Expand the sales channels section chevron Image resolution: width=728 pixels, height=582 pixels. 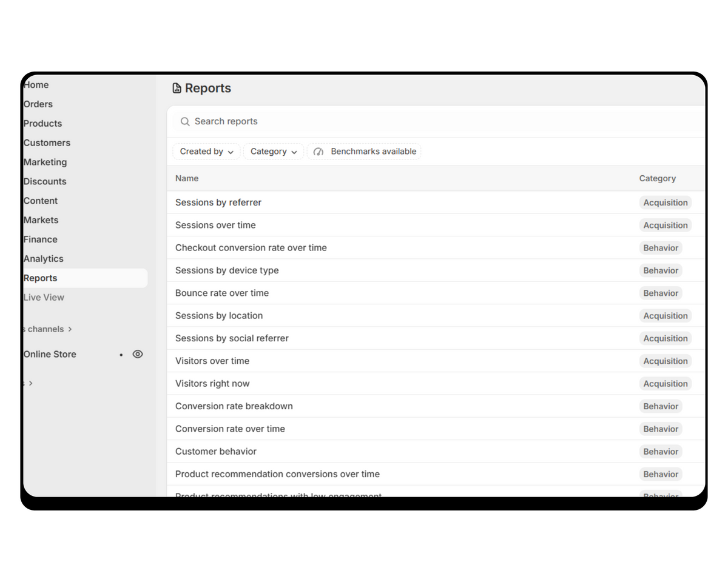pos(70,329)
